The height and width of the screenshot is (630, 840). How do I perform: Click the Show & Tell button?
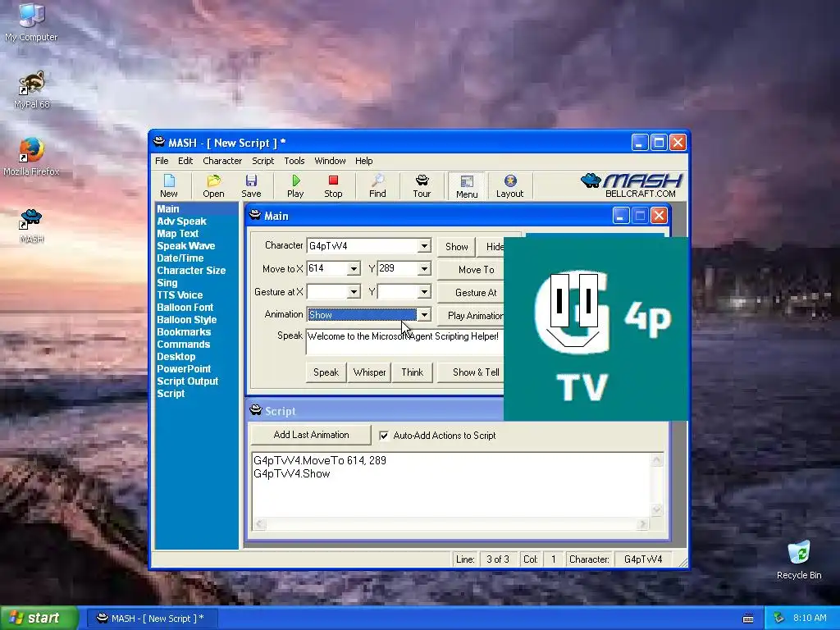click(472, 372)
